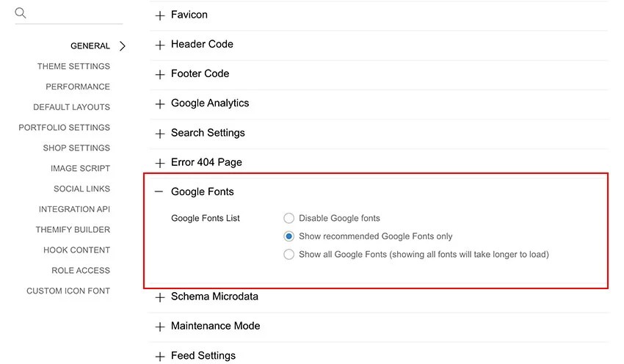The height and width of the screenshot is (364, 624).
Task: Click plus icon beside Search Settings
Action: click(x=160, y=134)
